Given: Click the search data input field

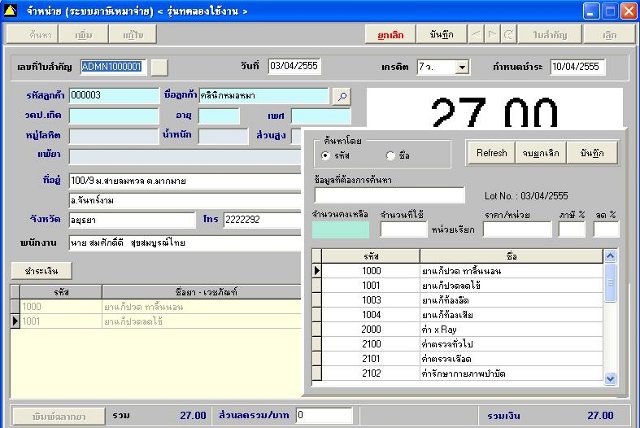Looking at the screenshot, I should point(389,195).
